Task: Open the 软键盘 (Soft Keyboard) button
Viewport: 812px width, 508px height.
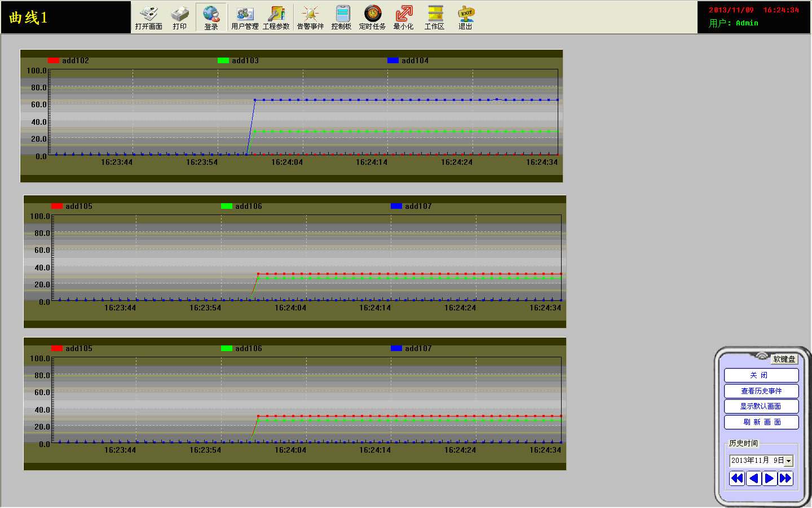Action: pos(784,359)
